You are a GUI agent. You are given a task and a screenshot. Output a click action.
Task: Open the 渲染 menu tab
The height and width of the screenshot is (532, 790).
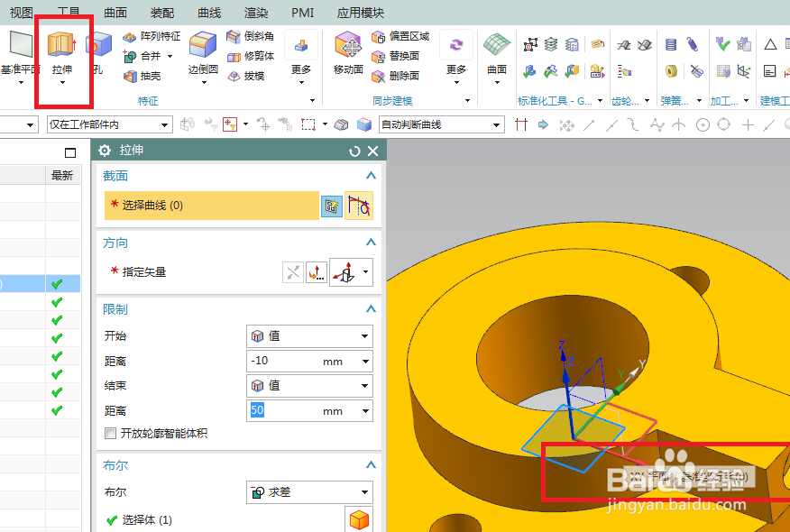click(x=256, y=13)
